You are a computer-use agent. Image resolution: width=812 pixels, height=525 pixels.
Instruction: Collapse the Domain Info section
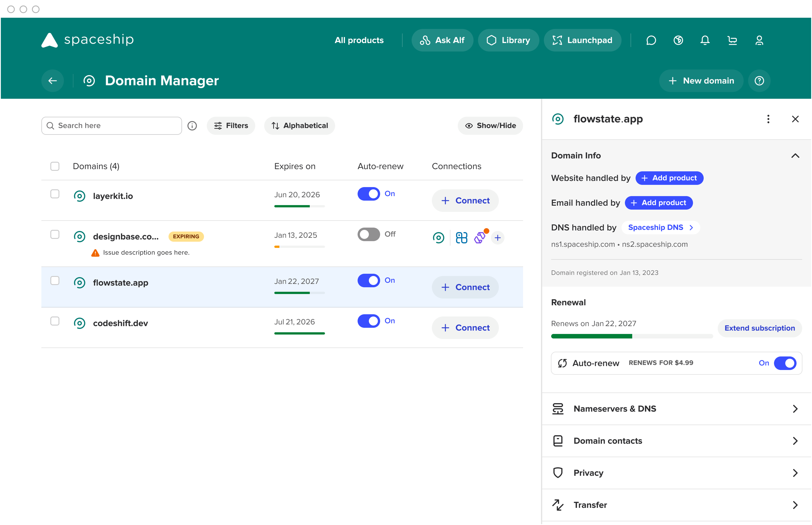pos(795,156)
